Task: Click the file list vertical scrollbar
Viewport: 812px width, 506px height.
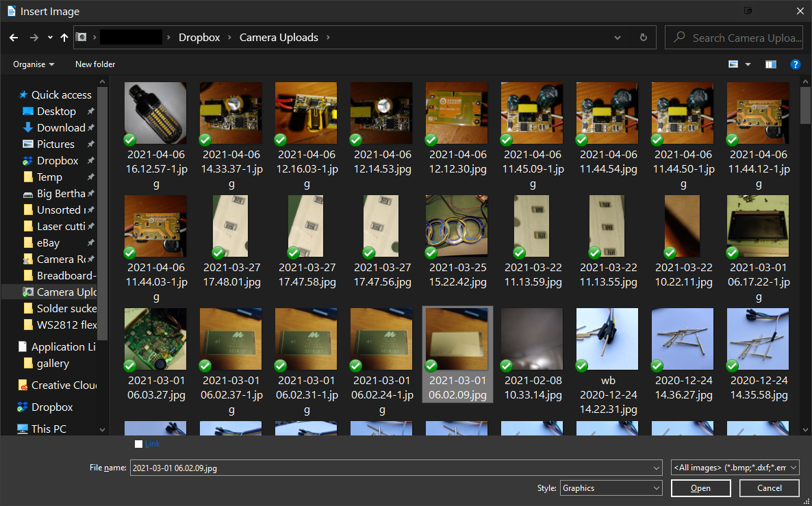Action: coord(805,260)
